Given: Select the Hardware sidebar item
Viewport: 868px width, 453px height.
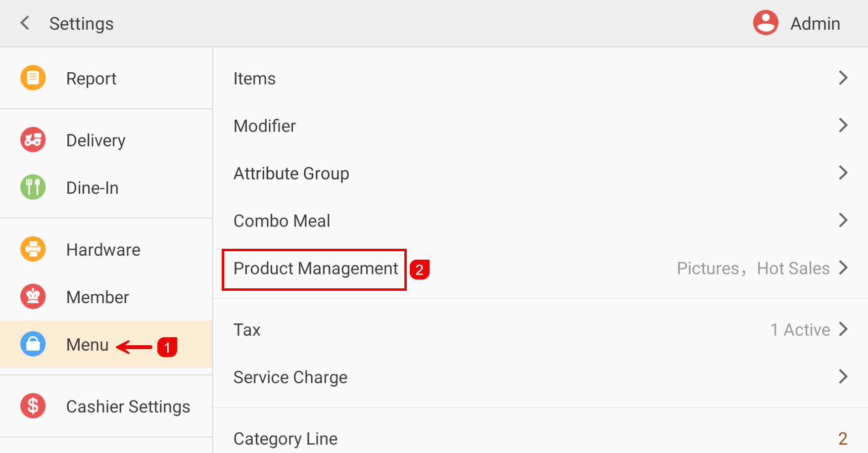Looking at the screenshot, I should (102, 249).
